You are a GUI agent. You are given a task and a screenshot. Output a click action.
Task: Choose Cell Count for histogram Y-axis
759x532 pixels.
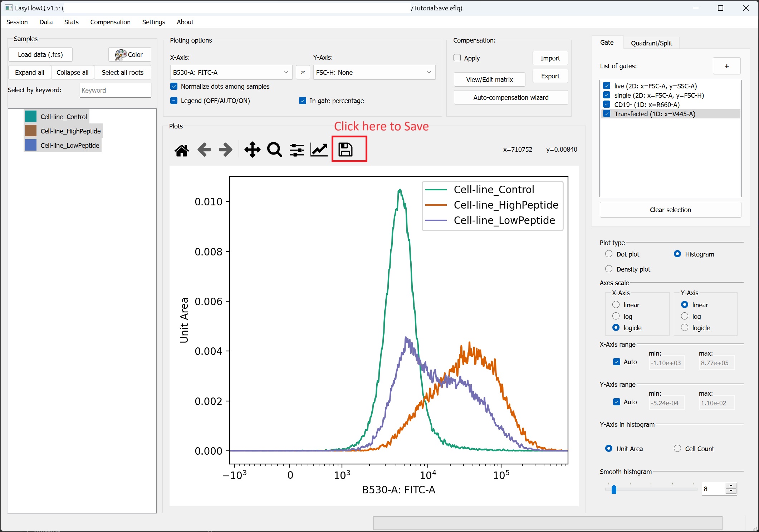[x=677, y=449]
